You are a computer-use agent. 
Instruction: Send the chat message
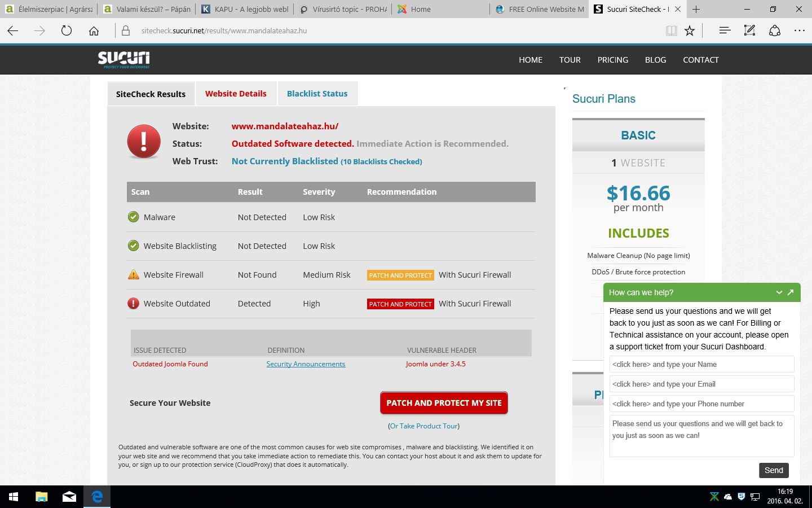tap(774, 470)
